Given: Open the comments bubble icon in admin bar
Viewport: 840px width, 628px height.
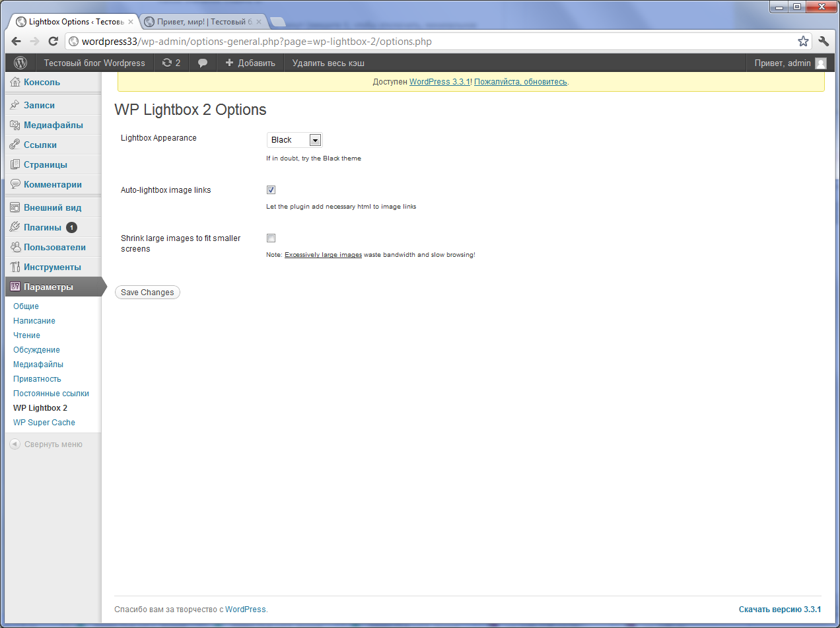Looking at the screenshot, I should tap(203, 63).
